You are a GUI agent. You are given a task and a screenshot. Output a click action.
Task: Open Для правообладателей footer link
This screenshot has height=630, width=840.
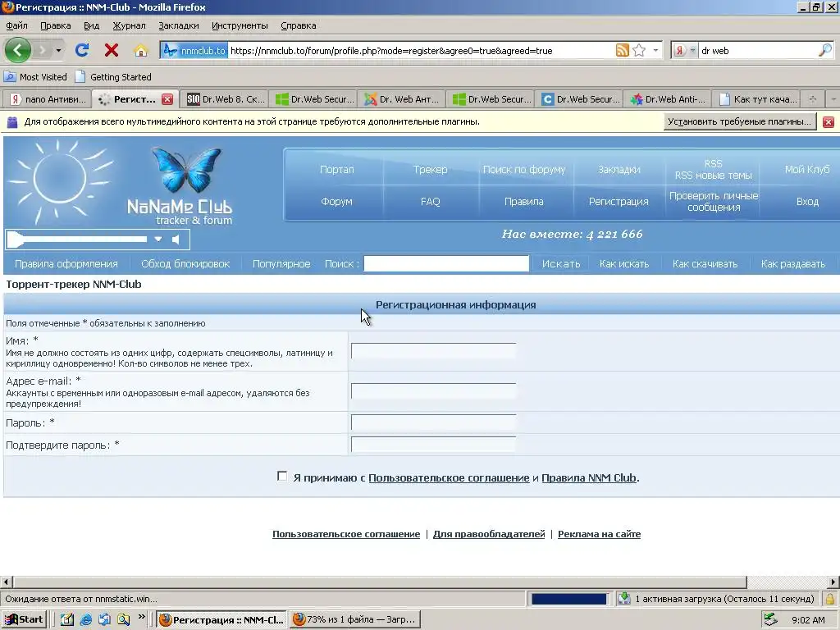[x=489, y=534]
